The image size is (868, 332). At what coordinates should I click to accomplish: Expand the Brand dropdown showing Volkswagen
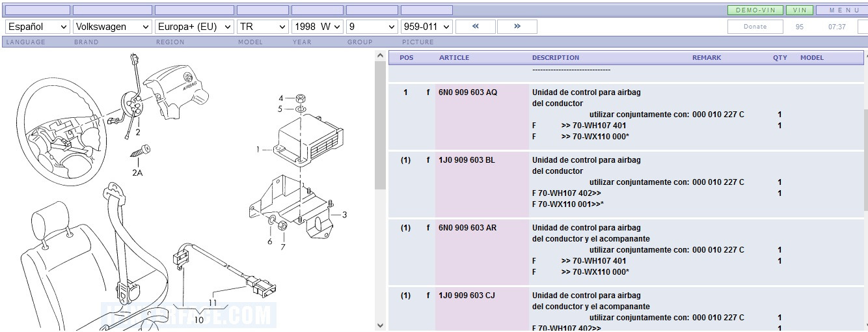pos(112,27)
